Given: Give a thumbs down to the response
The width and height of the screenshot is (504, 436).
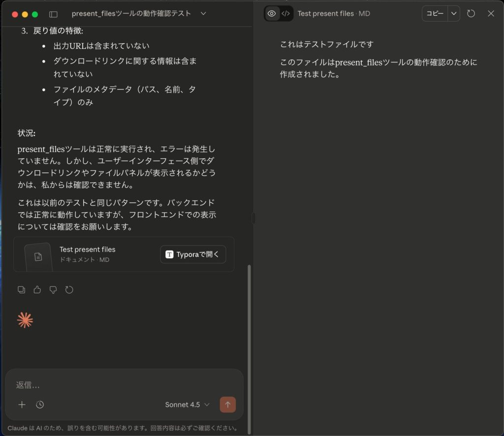Looking at the screenshot, I should tap(53, 290).
